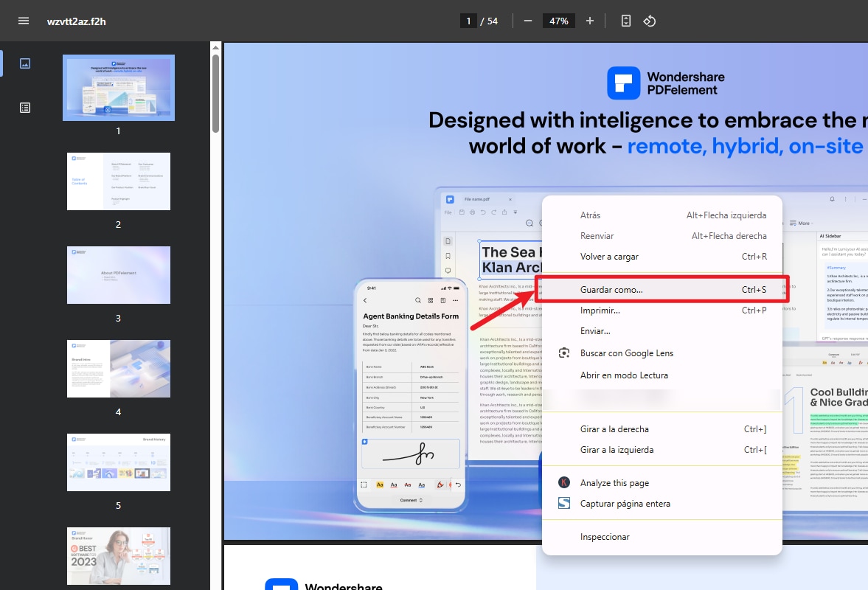Select Inspeccionar in the context menu

[x=662, y=537]
